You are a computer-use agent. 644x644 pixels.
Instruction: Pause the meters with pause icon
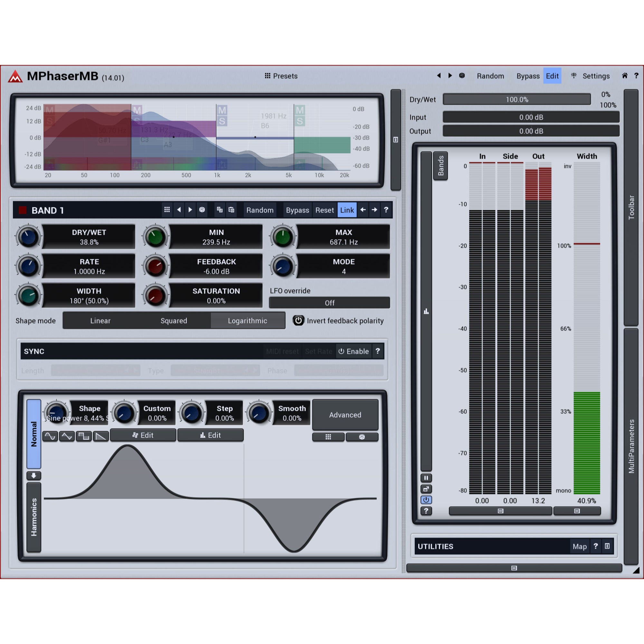click(426, 478)
